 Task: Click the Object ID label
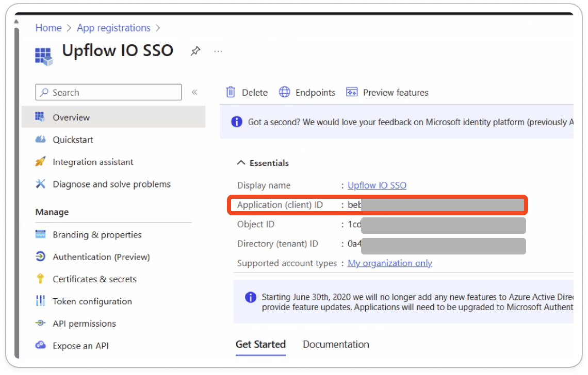[256, 224]
